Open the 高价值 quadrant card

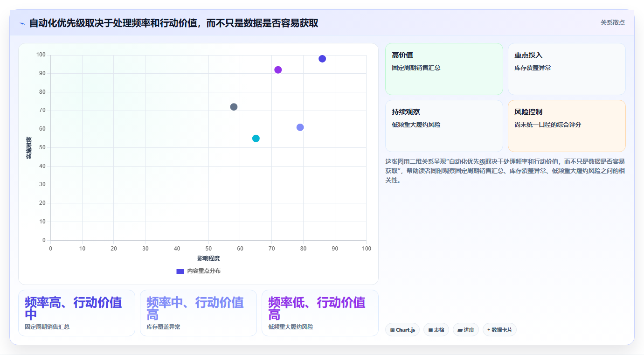[444, 69]
